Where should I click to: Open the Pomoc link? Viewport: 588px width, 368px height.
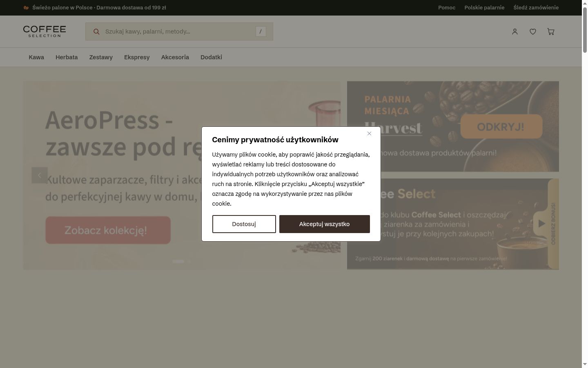[x=447, y=7]
